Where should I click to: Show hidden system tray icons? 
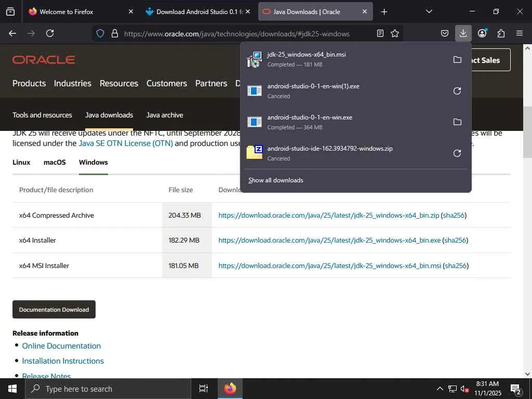point(440,389)
